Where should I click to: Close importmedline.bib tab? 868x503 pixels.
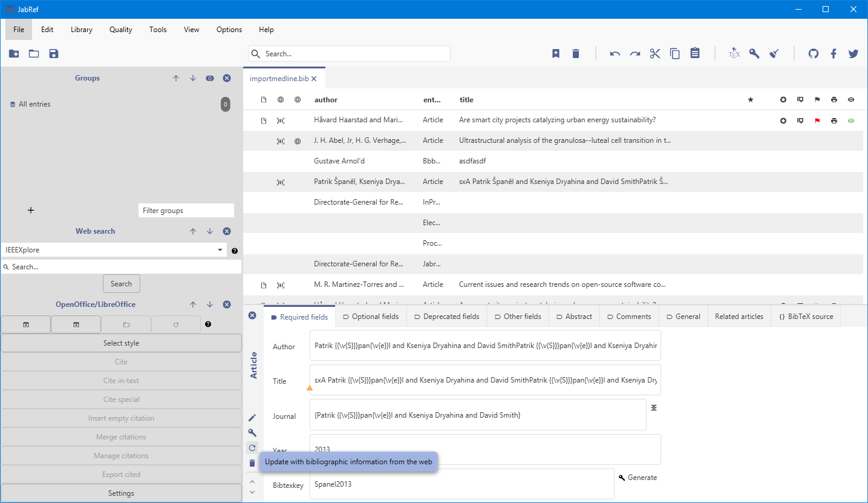pyautogui.click(x=314, y=79)
